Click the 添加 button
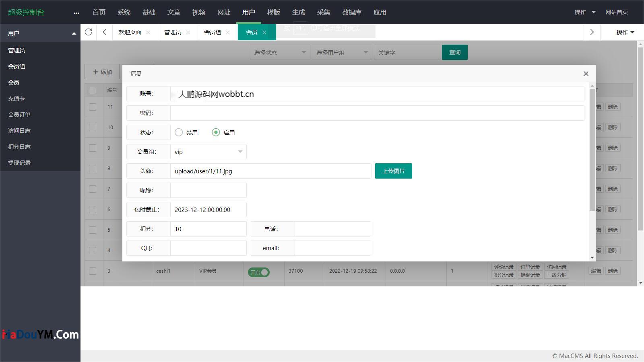The width and height of the screenshot is (644, 362). pyautogui.click(x=102, y=72)
